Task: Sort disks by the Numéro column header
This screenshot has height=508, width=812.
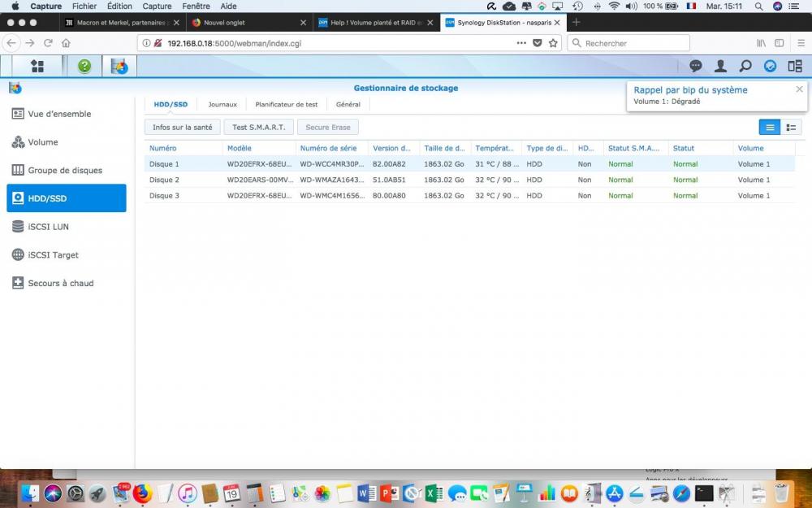Action: 184,148
